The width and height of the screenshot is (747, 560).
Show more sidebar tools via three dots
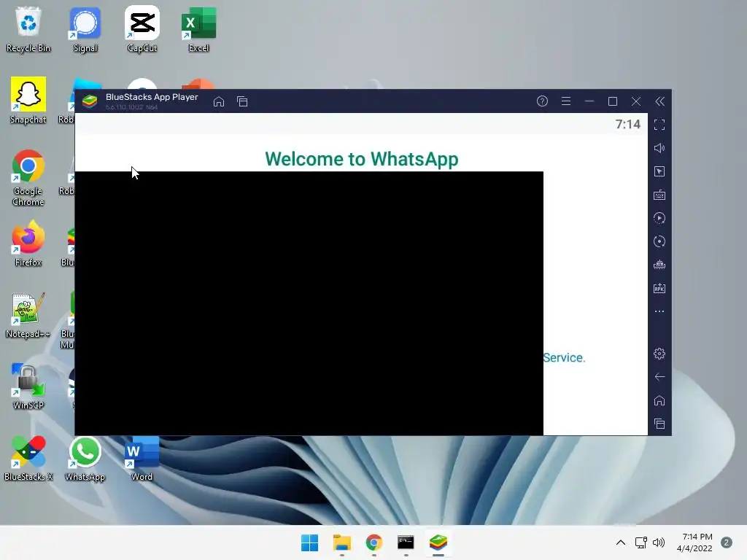tap(659, 311)
